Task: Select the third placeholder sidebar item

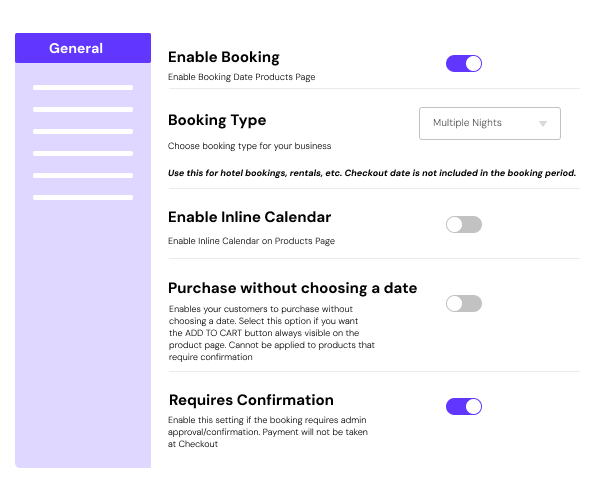Action: (83, 132)
